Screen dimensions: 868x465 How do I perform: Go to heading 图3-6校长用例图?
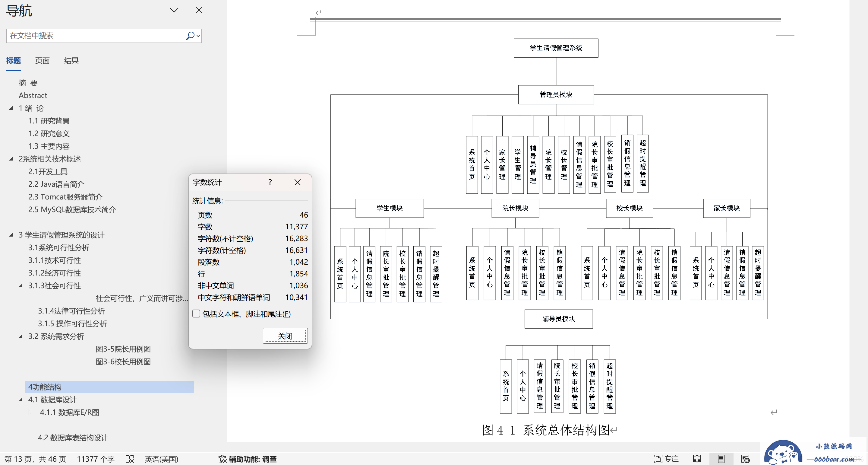click(x=123, y=361)
